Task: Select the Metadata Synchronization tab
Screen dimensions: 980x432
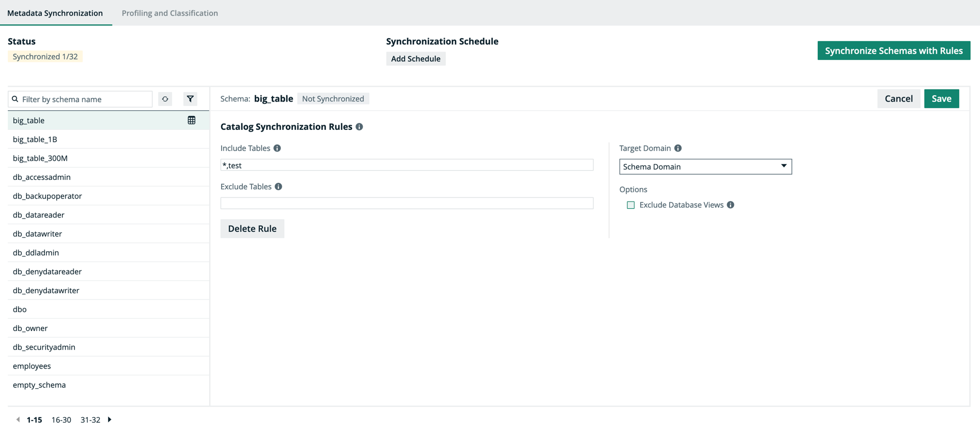Action: pyautogui.click(x=55, y=13)
